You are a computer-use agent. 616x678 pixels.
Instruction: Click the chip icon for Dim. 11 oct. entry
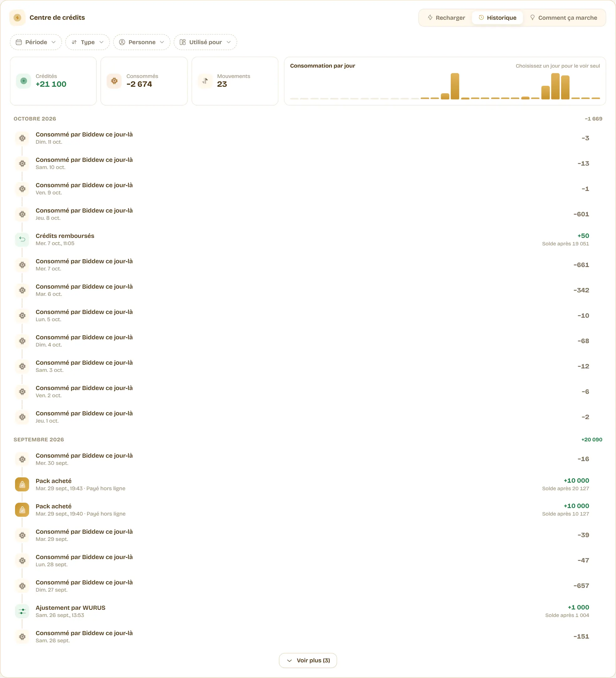point(22,138)
